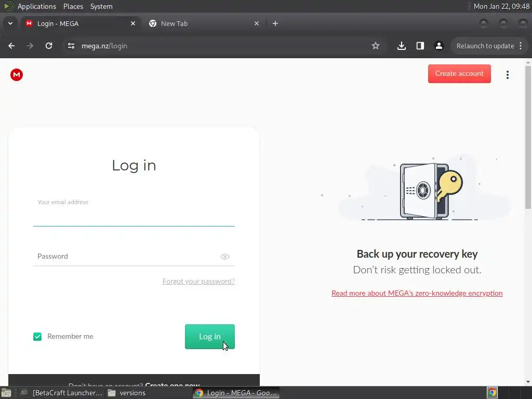Open the System menu

point(101,6)
